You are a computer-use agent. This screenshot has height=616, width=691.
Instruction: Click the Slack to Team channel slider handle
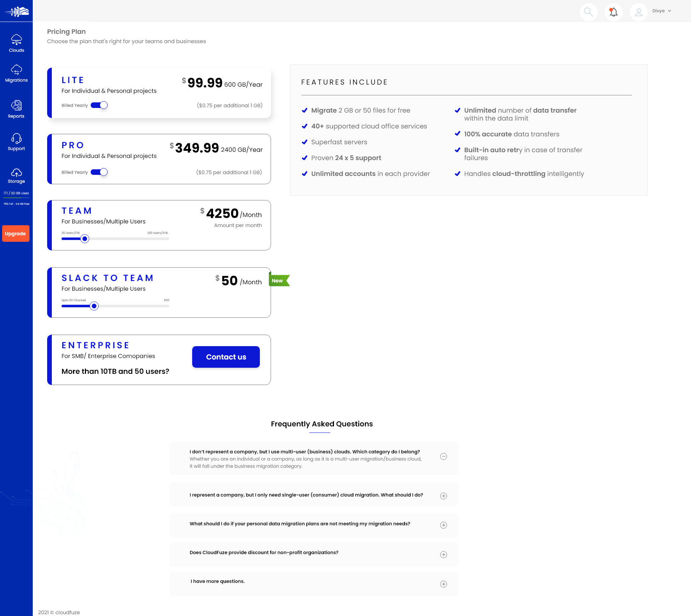coord(94,306)
